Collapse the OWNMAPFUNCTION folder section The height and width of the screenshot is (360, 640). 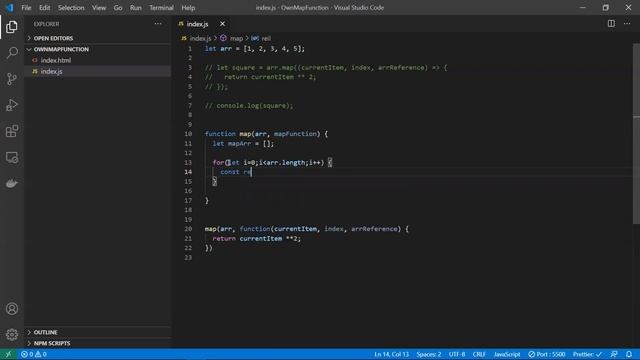tap(61, 49)
